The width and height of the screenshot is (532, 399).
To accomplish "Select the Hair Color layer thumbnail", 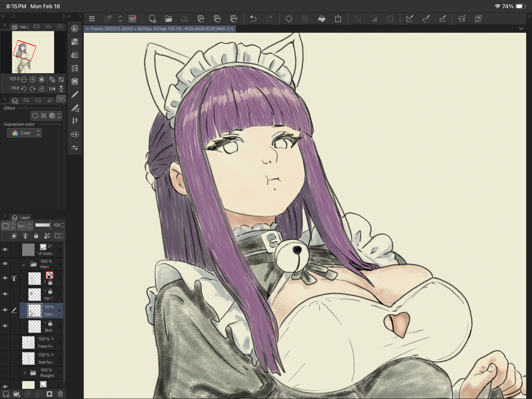I will pos(35,294).
